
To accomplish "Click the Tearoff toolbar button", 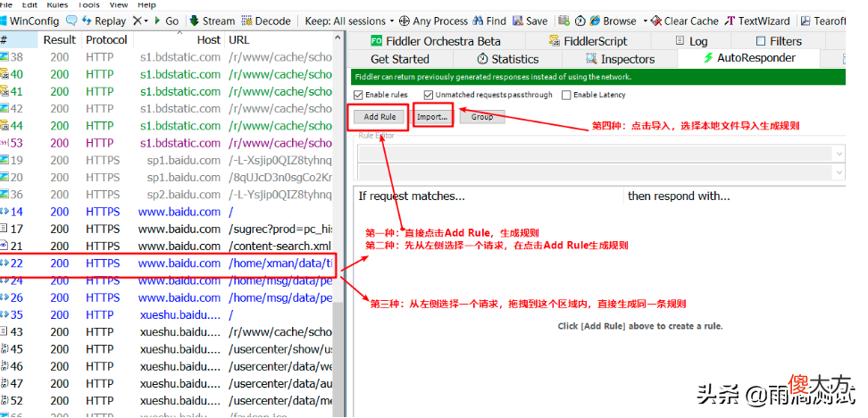I will pos(822,21).
